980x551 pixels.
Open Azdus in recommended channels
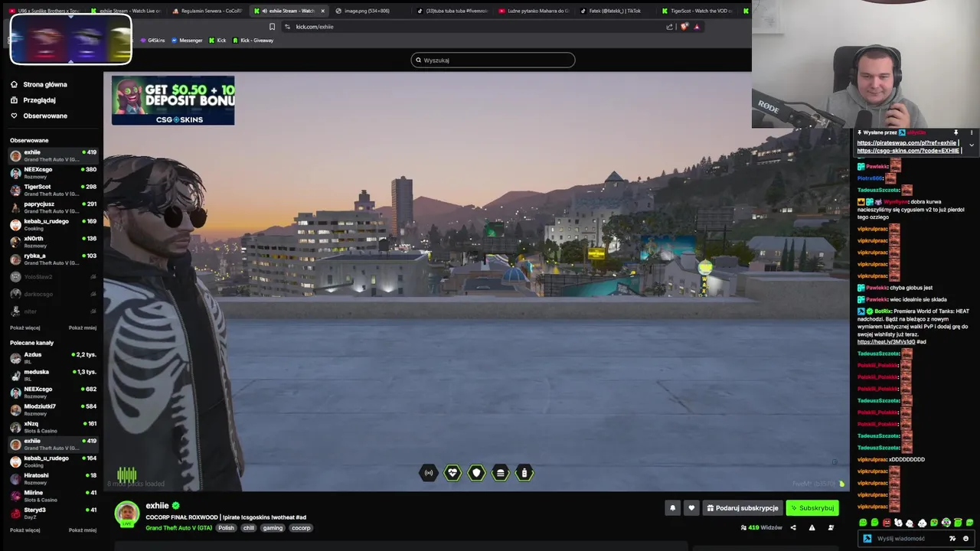(53, 358)
